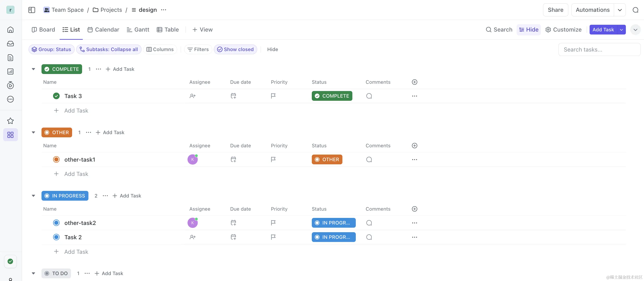This screenshot has width=644, height=281.
Task: Open the Add Task dropdown arrow
Action: (621, 30)
